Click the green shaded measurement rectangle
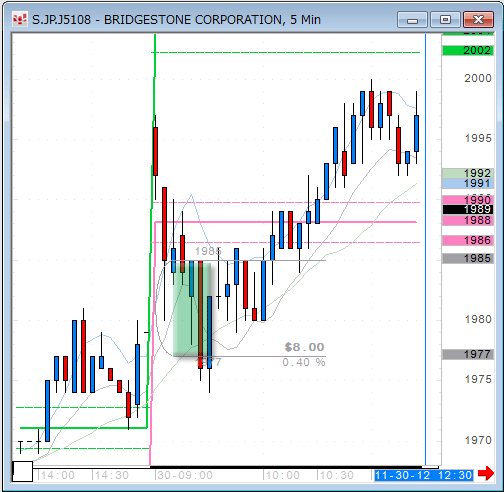 coord(192,310)
